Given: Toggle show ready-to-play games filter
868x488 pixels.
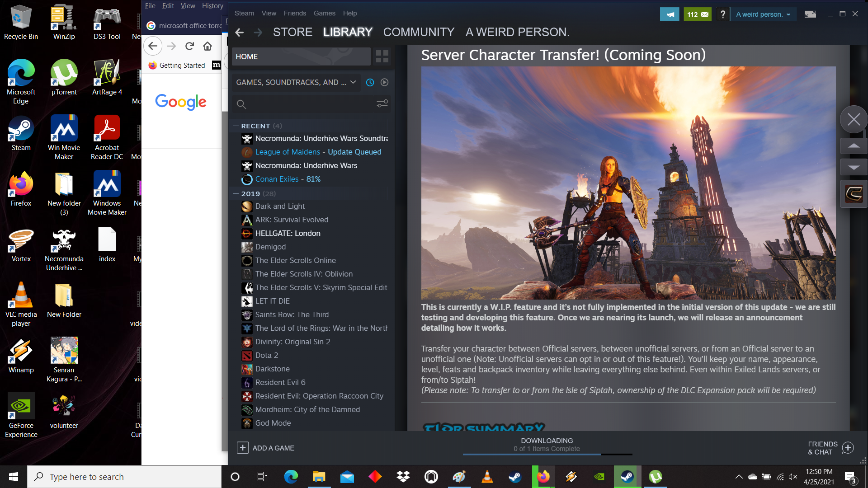Looking at the screenshot, I should tap(384, 82).
